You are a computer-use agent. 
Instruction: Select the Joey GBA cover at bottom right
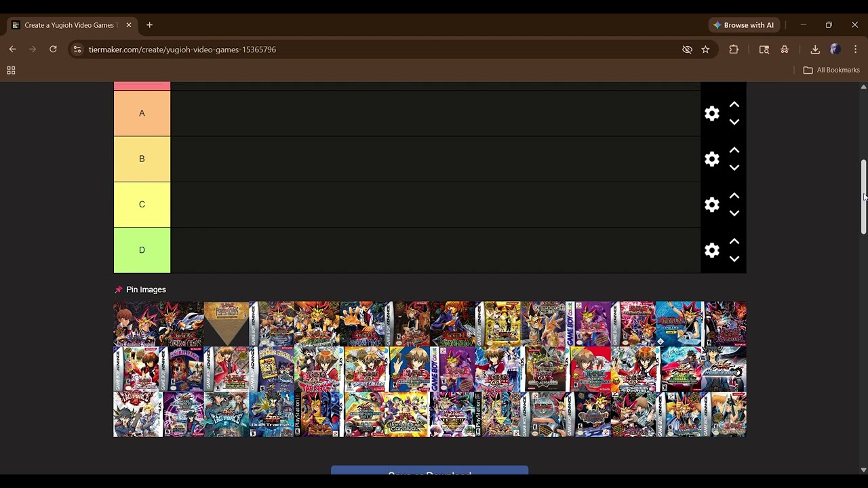[x=724, y=414]
